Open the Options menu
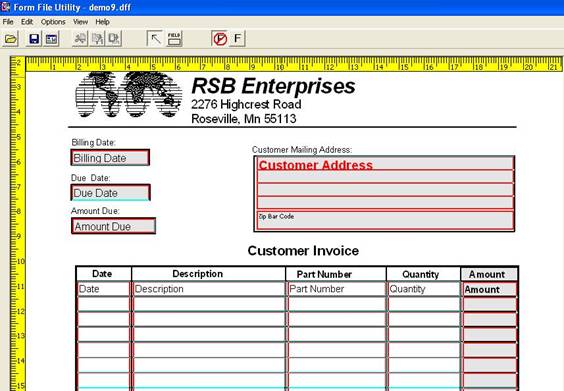The height and width of the screenshot is (391, 564). (53, 22)
